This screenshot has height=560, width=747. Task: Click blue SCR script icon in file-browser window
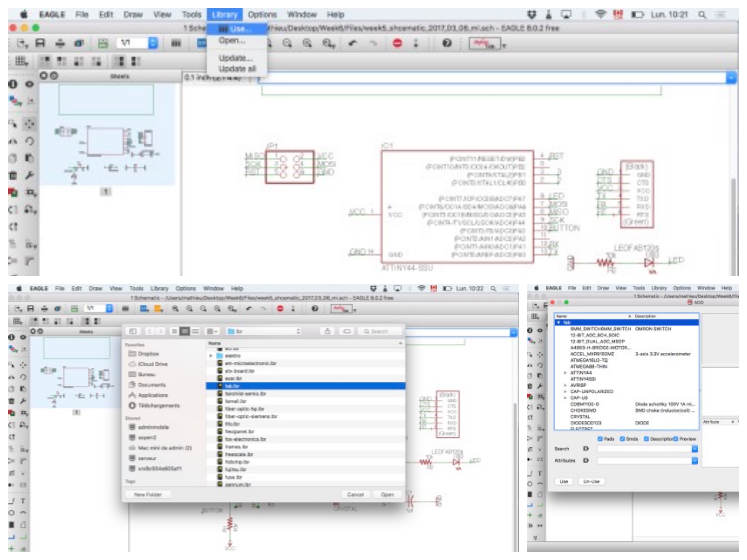[x=144, y=309]
